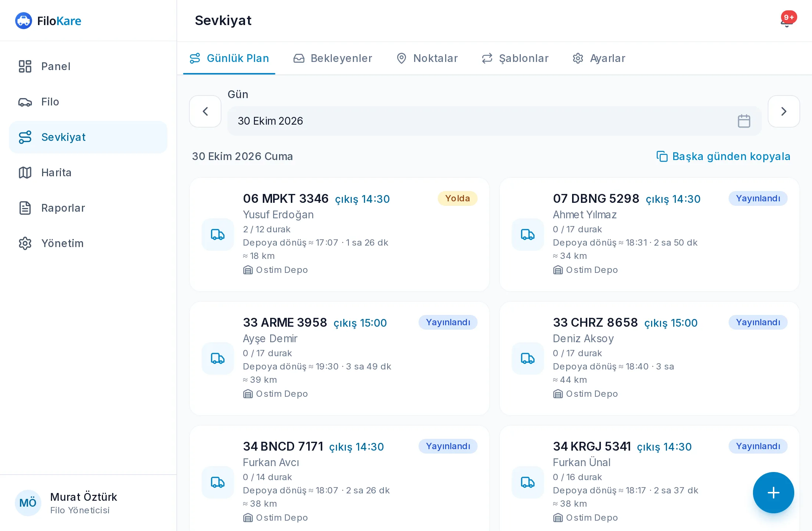The height and width of the screenshot is (531, 812).
Task: Go to the next day arrow
Action: click(784, 111)
